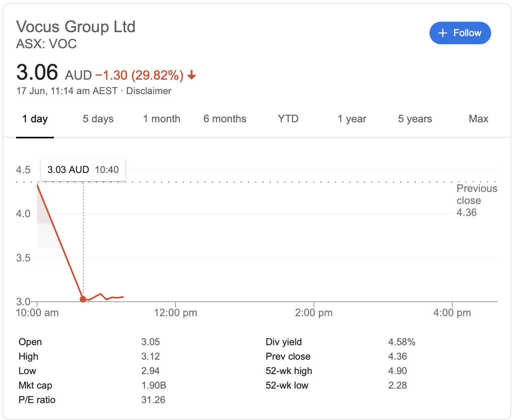
Task: Click the red downward arrow icon
Action: pos(192,75)
